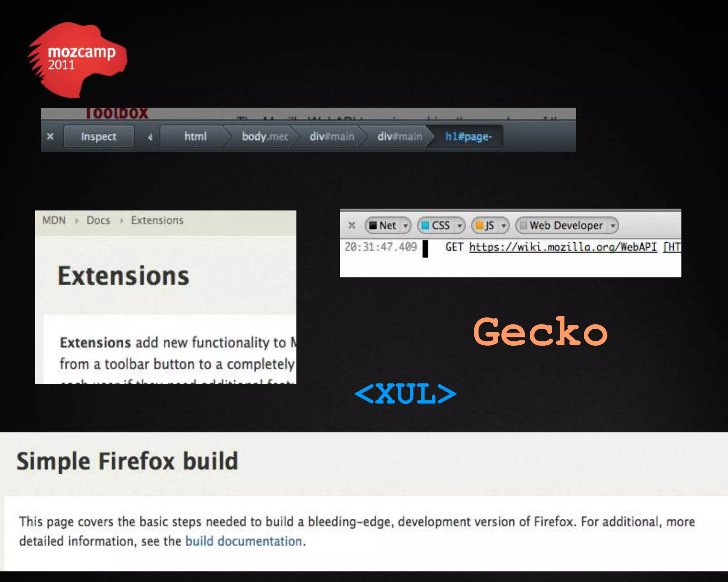Click the left breadcrumb scroll arrow
This screenshot has width=728, height=582.
[x=150, y=137]
